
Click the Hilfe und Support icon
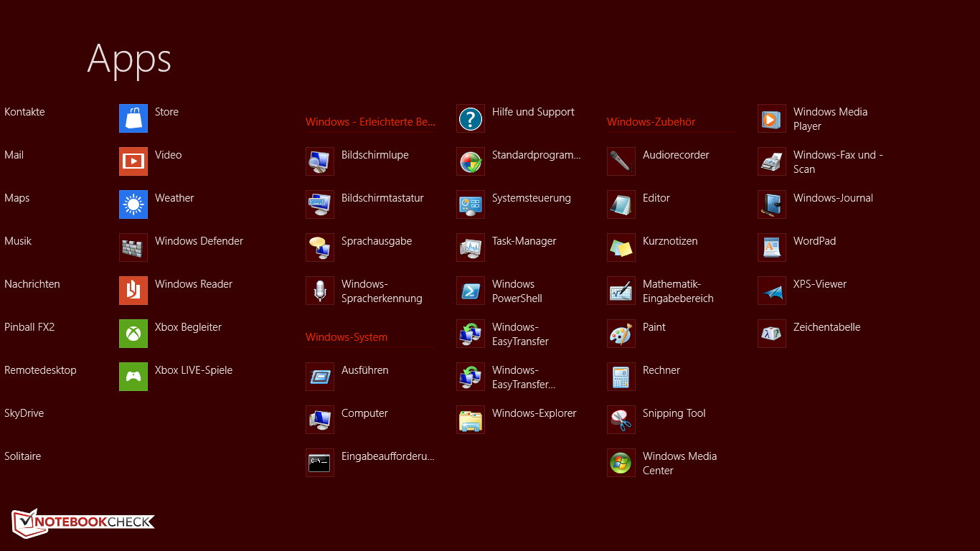[471, 118]
